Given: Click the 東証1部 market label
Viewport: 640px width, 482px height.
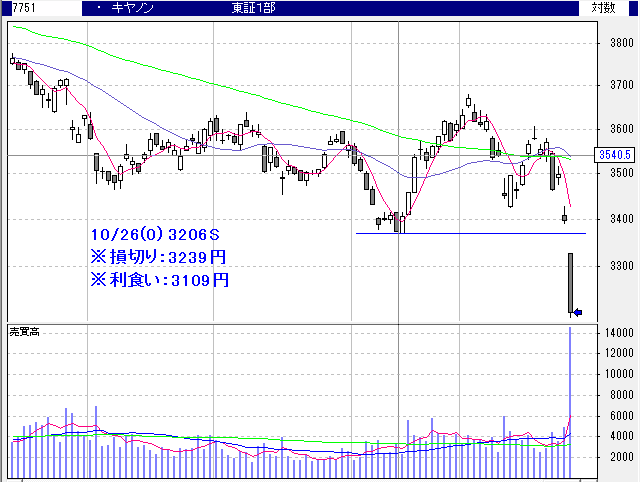Looking at the screenshot, I should 252,8.
